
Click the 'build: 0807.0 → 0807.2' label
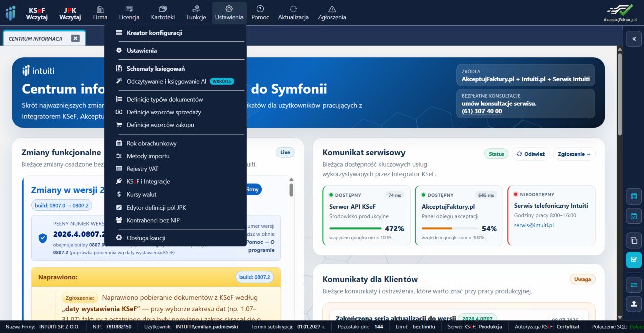click(61, 205)
